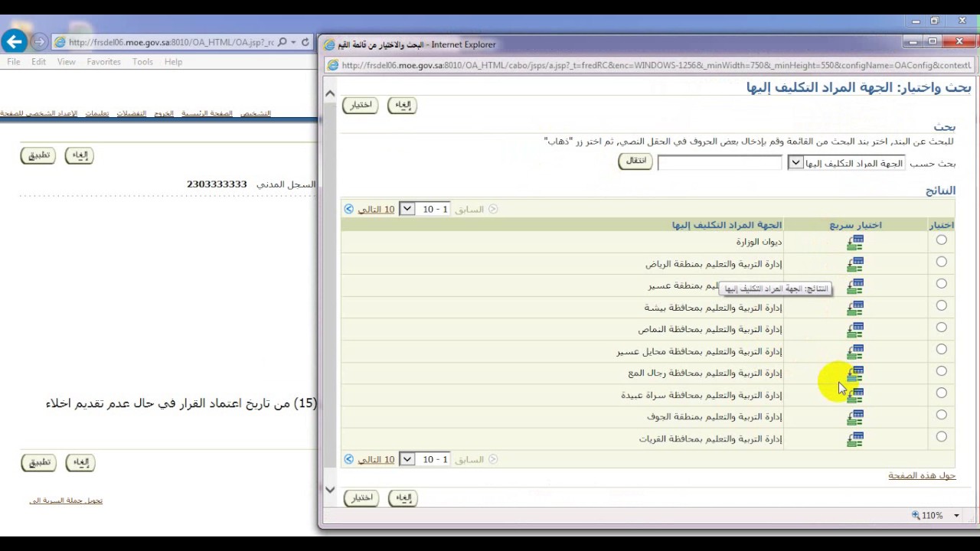Click الخروج logout link in main window
The width and height of the screenshot is (980, 551).
point(164,113)
